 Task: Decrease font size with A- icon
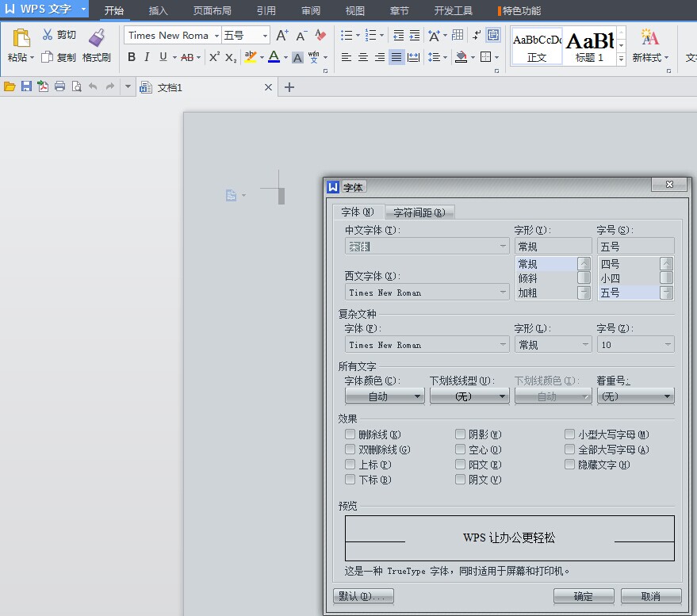click(301, 36)
